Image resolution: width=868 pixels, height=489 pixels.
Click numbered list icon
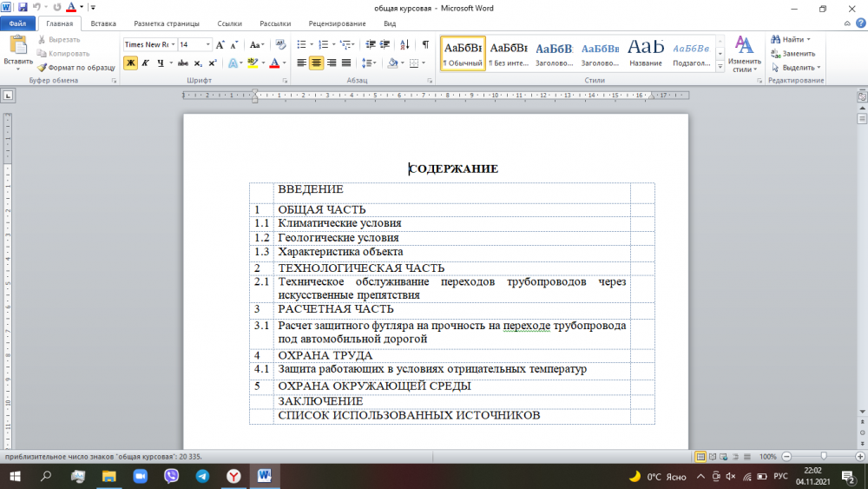(323, 44)
